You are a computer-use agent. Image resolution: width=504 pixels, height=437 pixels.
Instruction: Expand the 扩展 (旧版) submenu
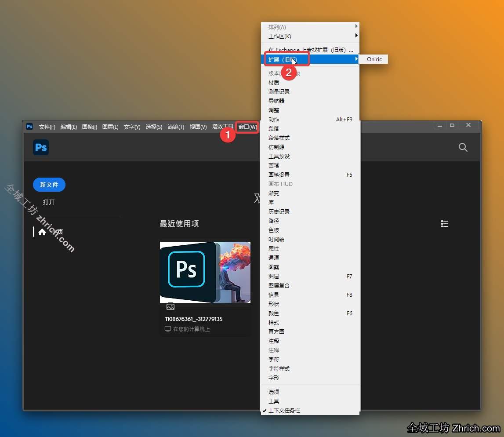[310, 59]
